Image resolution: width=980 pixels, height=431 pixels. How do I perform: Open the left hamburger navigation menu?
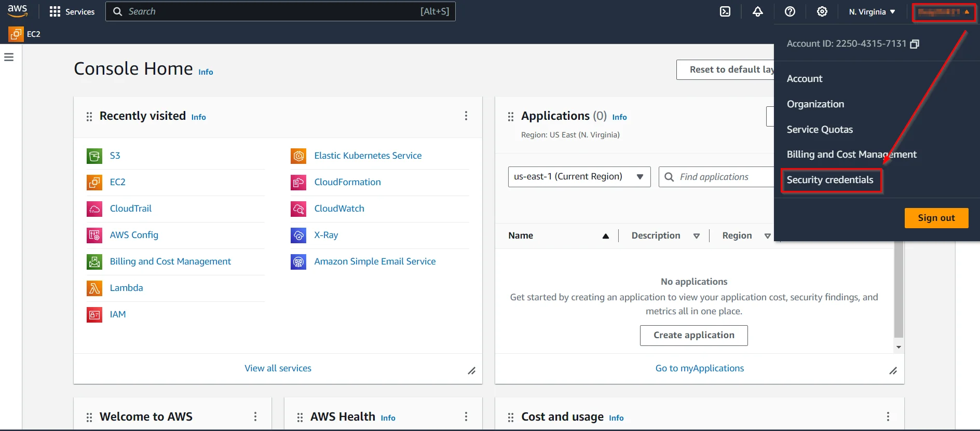pos(9,57)
